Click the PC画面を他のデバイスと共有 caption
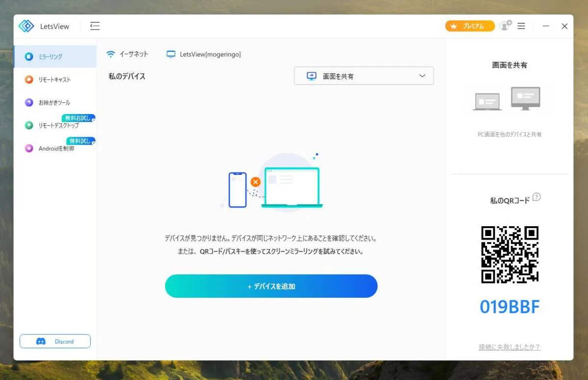The image size is (588, 380). point(510,134)
